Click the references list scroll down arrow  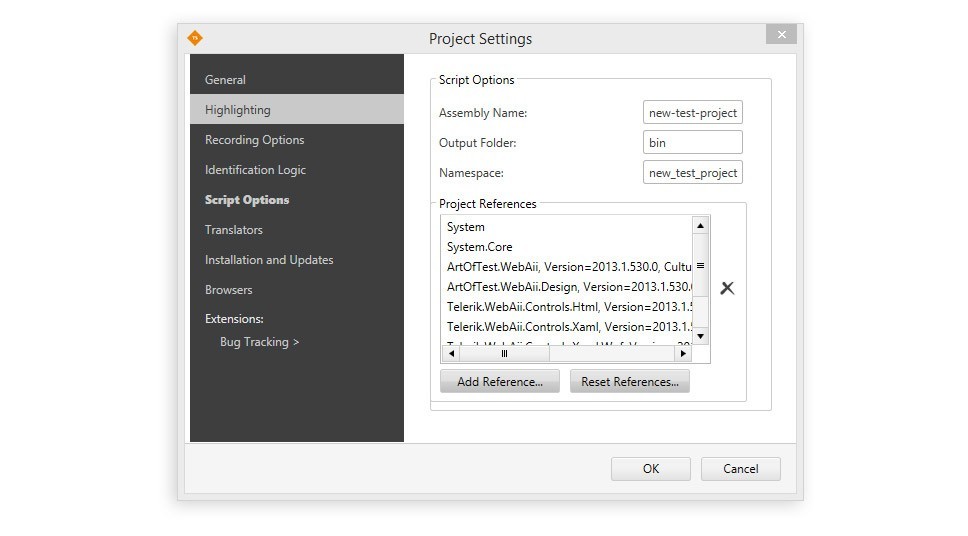point(700,337)
